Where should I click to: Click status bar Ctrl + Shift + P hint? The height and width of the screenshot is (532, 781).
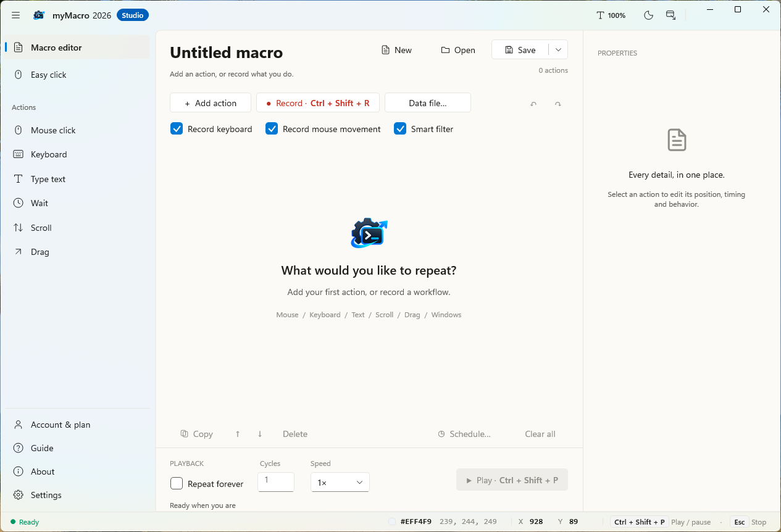tap(640, 522)
